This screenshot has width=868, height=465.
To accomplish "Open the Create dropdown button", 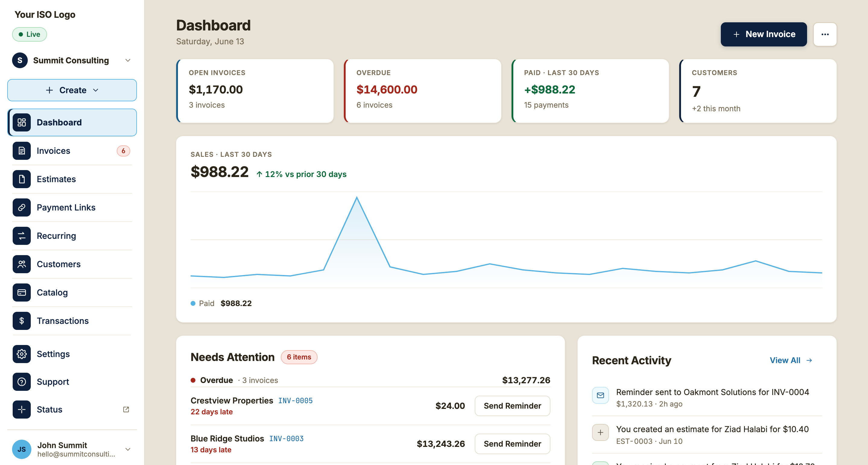I will point(72,90).
